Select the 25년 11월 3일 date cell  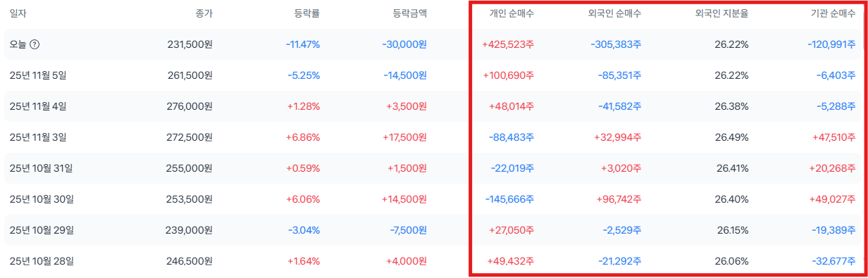click(x=38, y=137)
